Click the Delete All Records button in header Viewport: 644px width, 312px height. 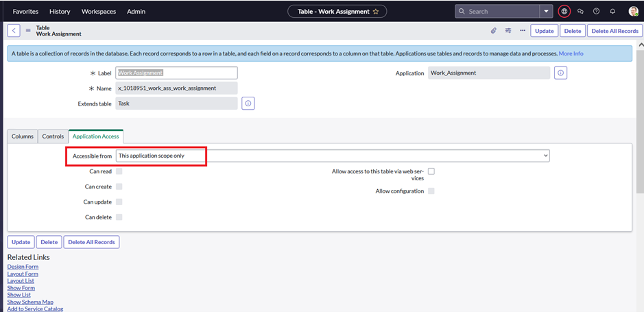point(615,31)
